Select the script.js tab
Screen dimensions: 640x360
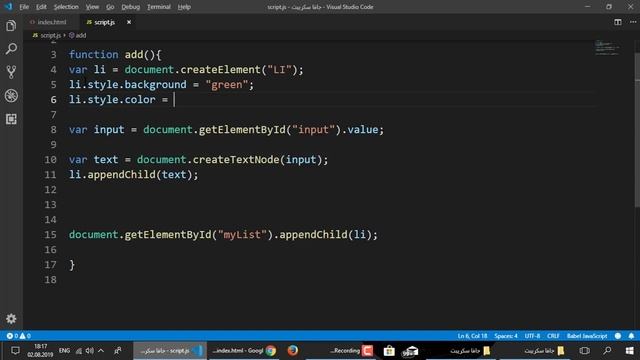[x=104, y=22]
